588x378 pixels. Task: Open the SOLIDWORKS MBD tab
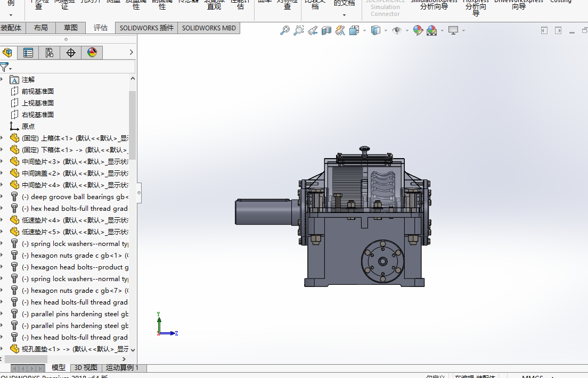tap(209, 28)
